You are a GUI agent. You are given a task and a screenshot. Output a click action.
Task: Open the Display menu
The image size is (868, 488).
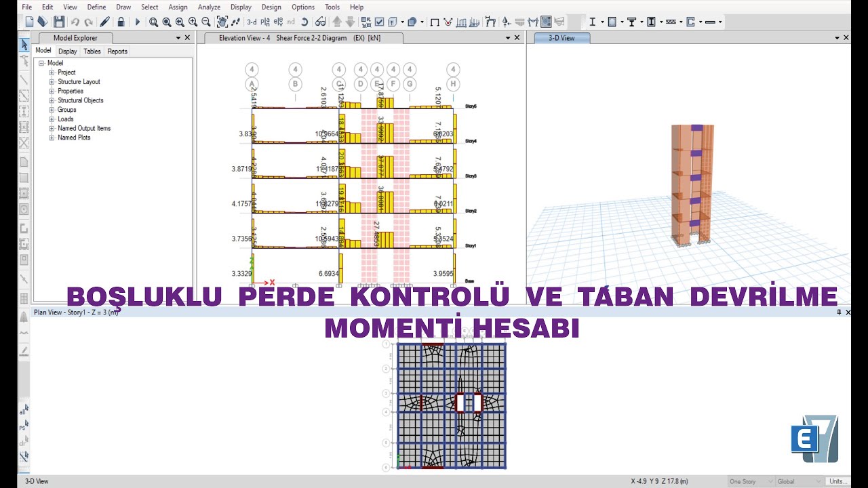pos(241,7)
